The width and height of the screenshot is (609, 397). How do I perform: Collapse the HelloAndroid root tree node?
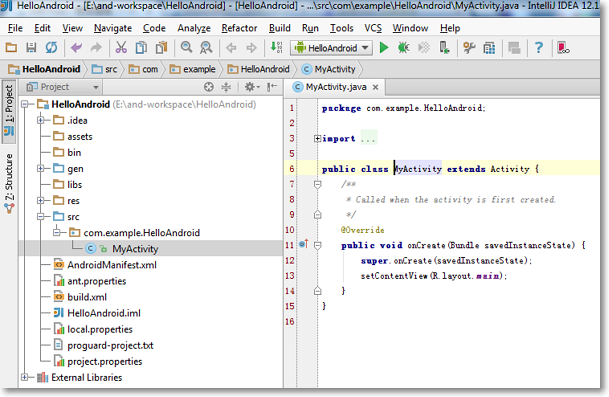coord(25,104)
